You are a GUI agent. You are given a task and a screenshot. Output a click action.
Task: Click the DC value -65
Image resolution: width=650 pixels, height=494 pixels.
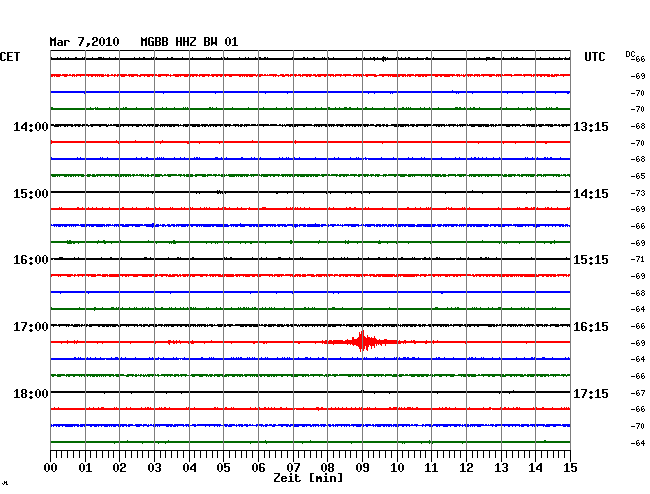tap(638, 176)
